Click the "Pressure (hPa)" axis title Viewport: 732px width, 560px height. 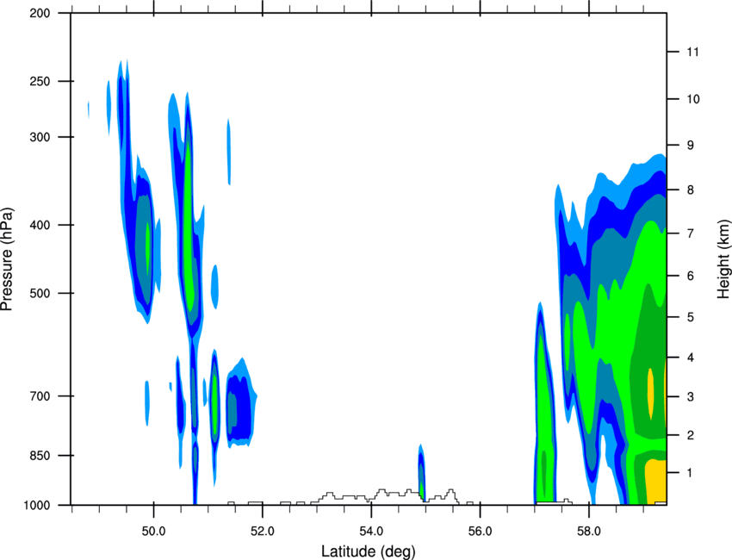7,258
